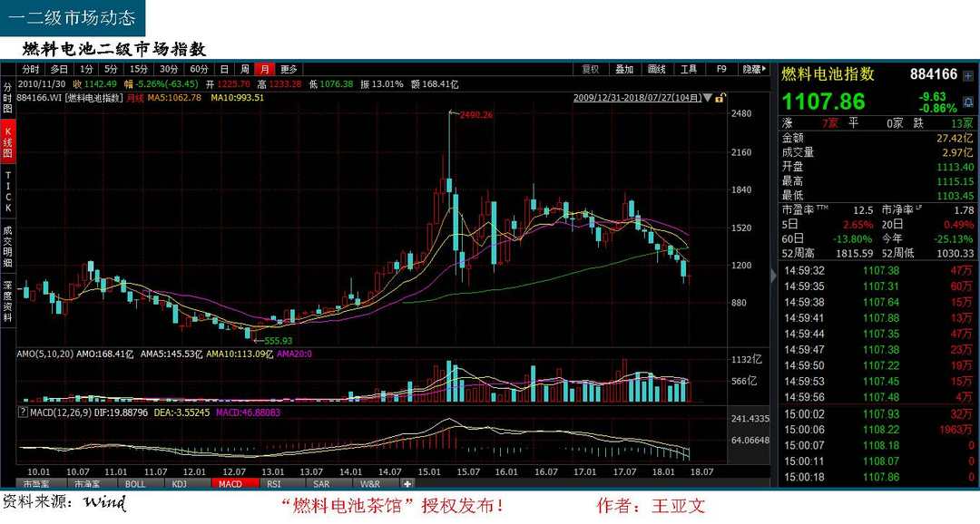Switch indicator to KDJ tab
980x524 pixels.
coord(180,484)
